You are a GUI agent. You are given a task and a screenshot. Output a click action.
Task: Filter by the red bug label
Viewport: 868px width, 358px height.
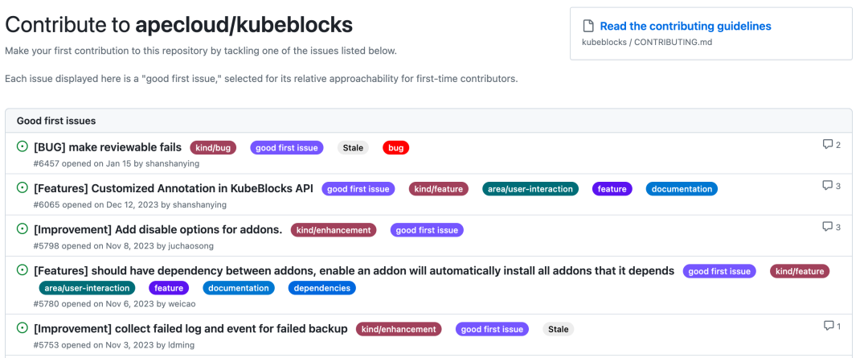click(395, 148)
